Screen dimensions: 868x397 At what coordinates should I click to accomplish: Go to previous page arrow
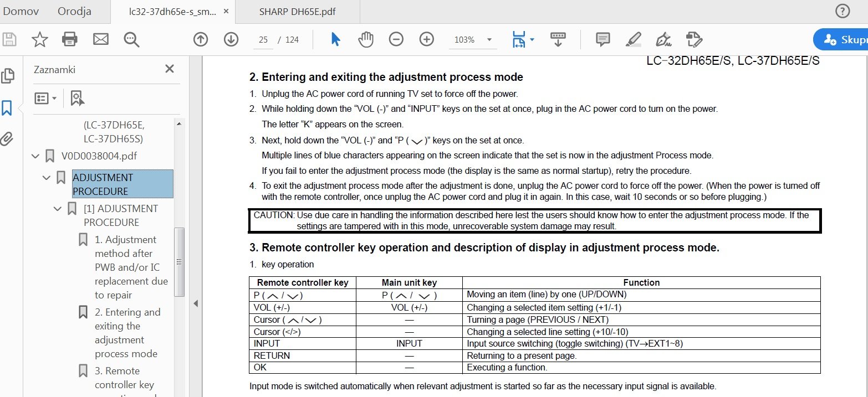[x=200, y=39]
